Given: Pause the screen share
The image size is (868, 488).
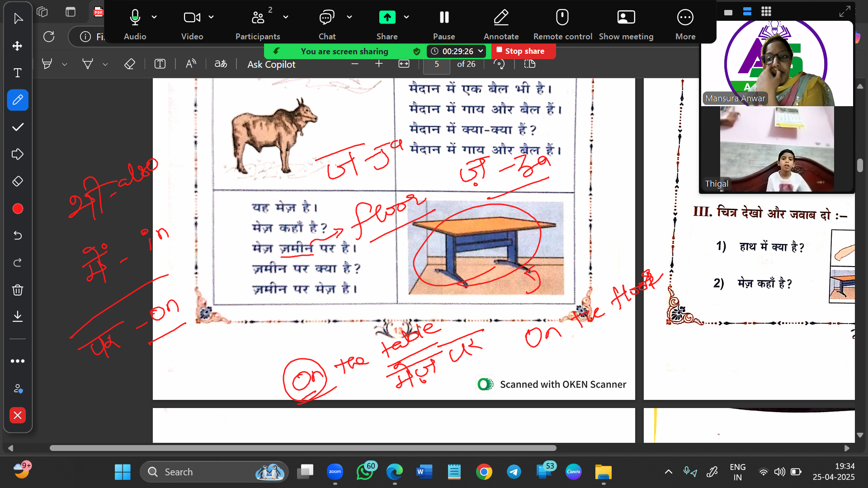Looking at the screenshot, I should (444, 23).
